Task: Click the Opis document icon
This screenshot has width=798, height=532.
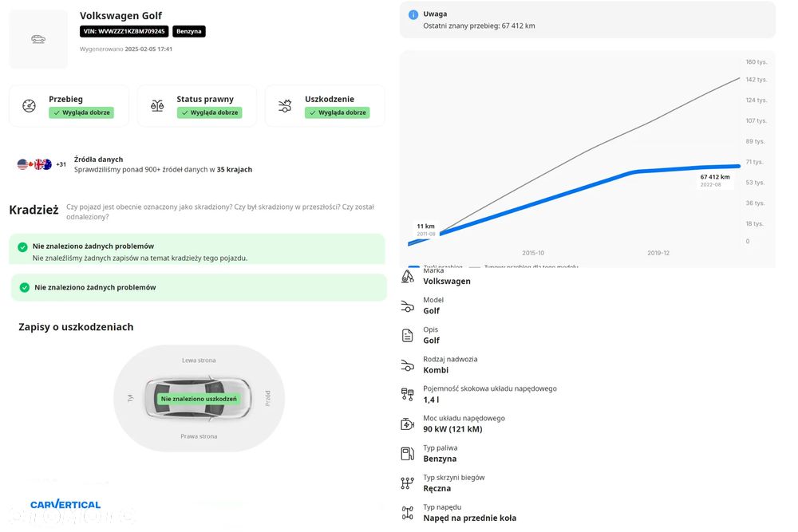Action: click(408, 336)
